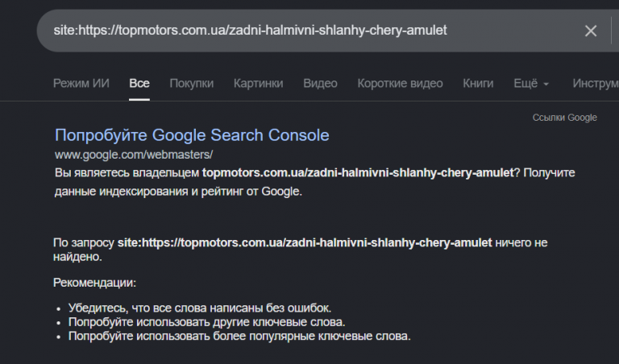Click the tip suggesting другие ключевые слова
The width and height of the screenshot is (619, 364).
207,322
